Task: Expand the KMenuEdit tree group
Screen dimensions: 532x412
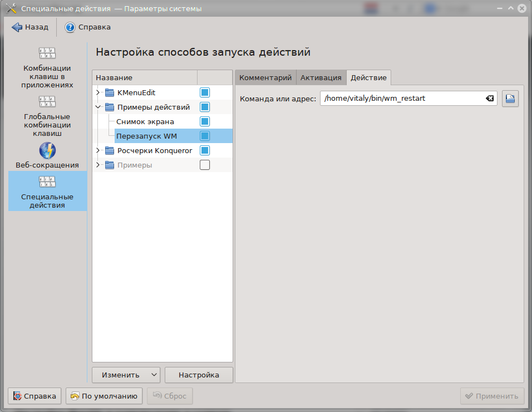Action: (x=98, y=92)
